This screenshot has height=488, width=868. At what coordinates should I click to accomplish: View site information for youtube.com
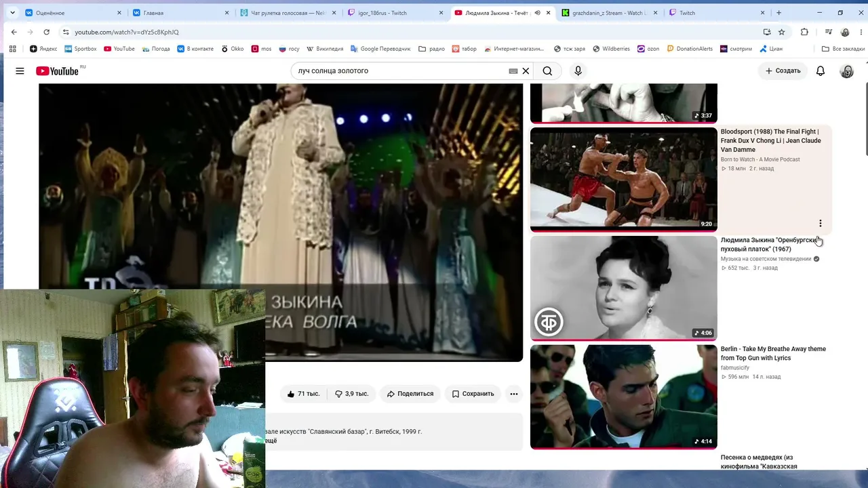point(65,32)
